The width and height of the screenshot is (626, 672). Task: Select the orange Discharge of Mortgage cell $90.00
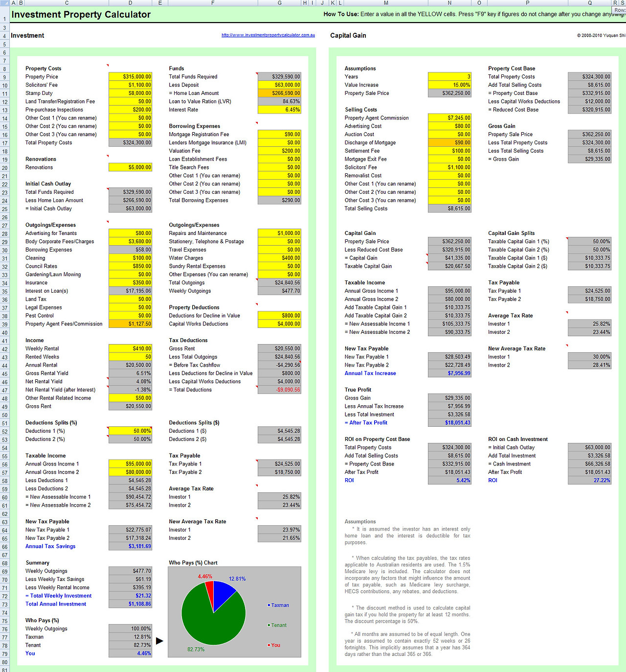tap(449, 142)
